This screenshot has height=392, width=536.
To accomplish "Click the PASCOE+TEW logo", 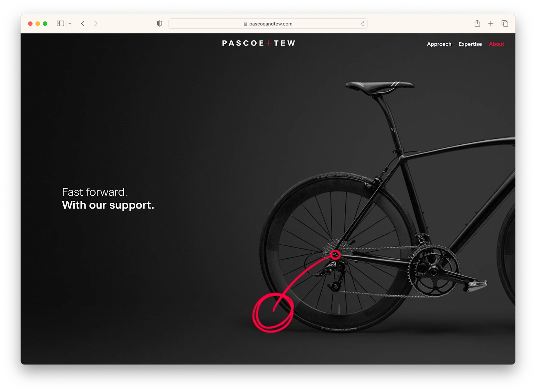I will click(259, 43).
